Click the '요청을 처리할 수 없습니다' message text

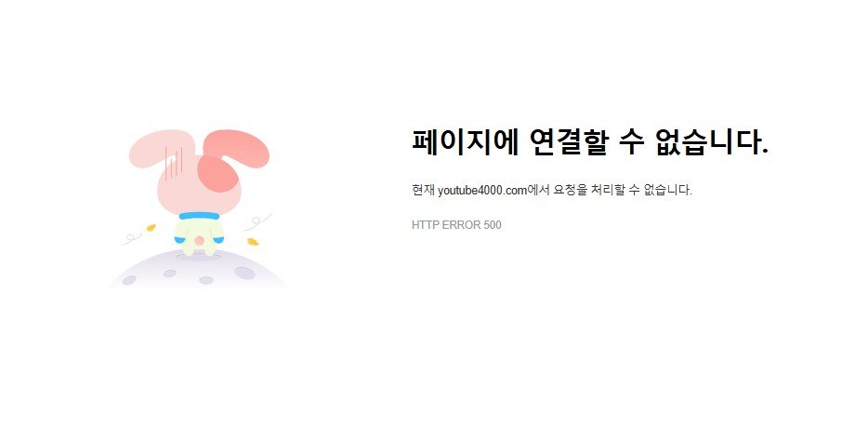621,190
